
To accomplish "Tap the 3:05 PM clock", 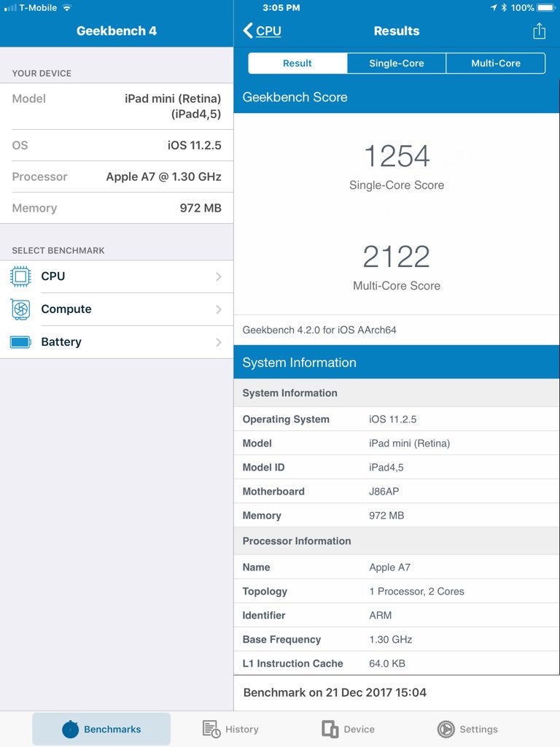I will [x=281, y=7].
